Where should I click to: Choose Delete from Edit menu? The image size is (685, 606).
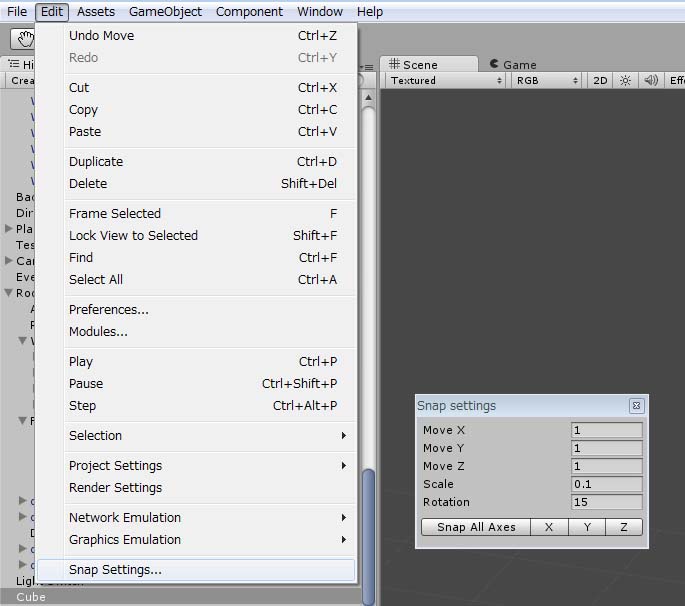[197, 184]
